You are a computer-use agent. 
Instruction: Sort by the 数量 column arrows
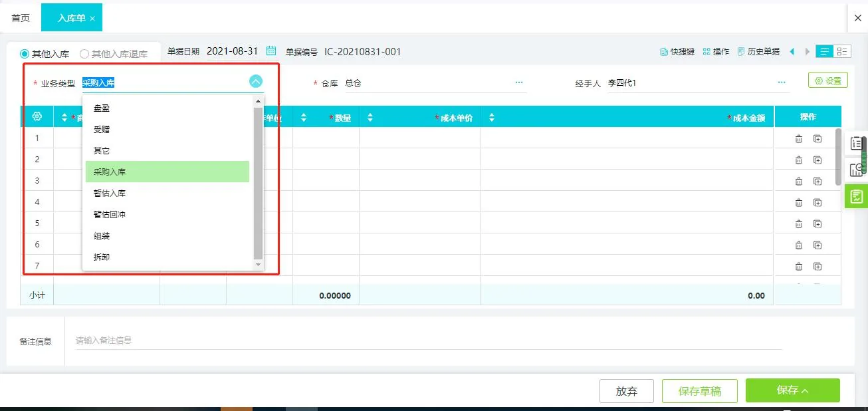click(x=304, y=118)
